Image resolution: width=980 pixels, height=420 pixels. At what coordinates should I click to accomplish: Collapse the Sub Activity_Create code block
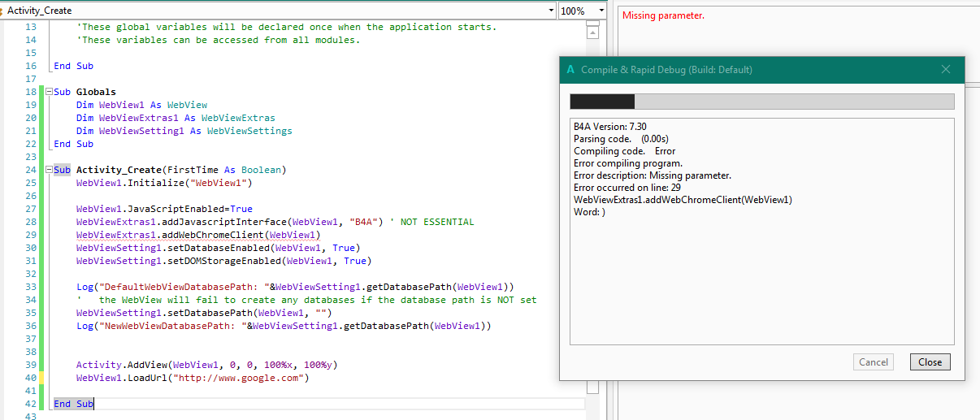point(48,170)
